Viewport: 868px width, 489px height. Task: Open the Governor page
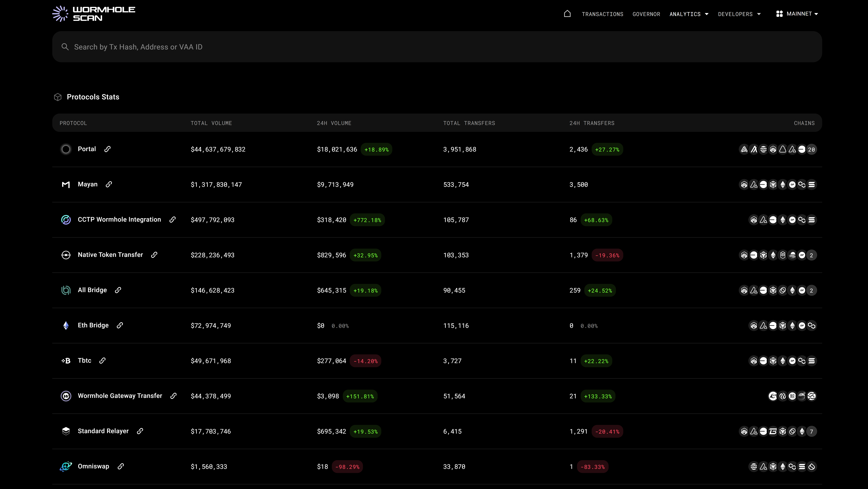(x=646, y=14)
